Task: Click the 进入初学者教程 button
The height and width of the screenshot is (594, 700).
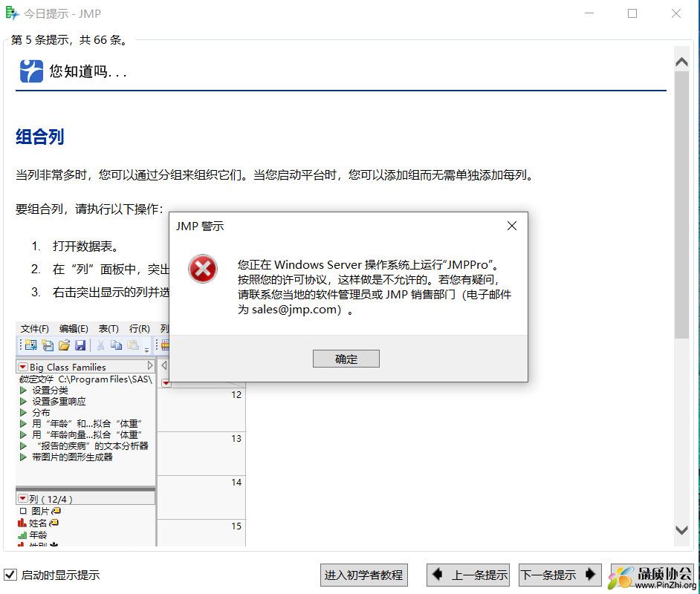Action: (364, 575)
